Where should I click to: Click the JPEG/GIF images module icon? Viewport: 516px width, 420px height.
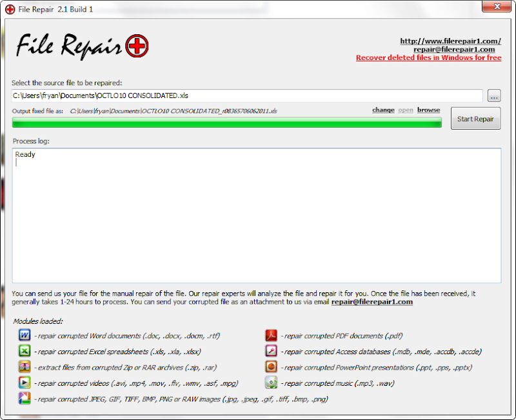click(25, 398)
